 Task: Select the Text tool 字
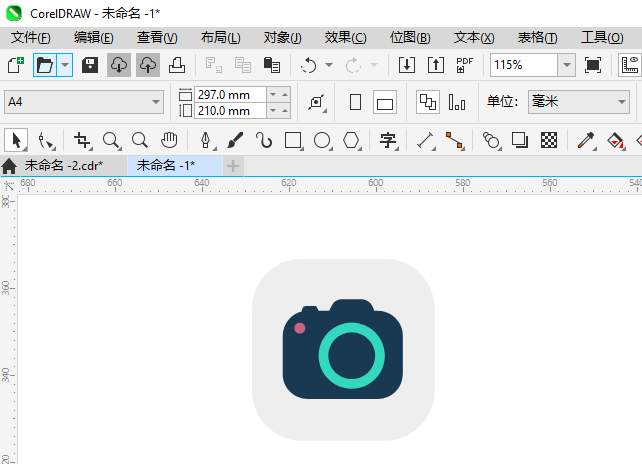(x=389, y=140)
